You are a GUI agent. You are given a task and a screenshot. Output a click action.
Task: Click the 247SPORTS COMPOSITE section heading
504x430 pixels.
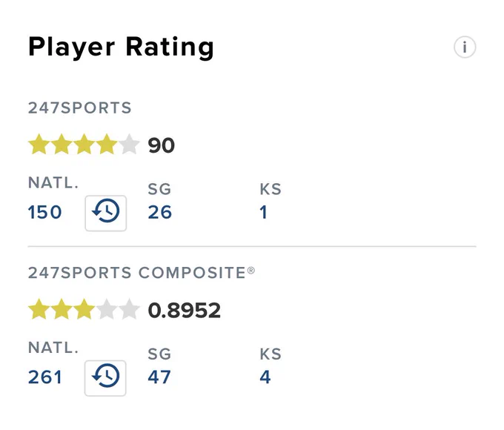pyautogui.click(x=142, y=273)
